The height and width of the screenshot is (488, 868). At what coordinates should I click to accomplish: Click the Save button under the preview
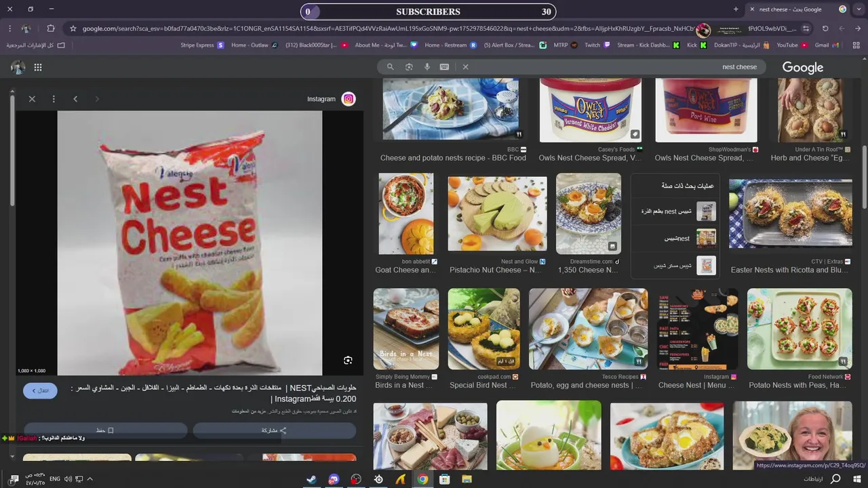pos(105,430)
